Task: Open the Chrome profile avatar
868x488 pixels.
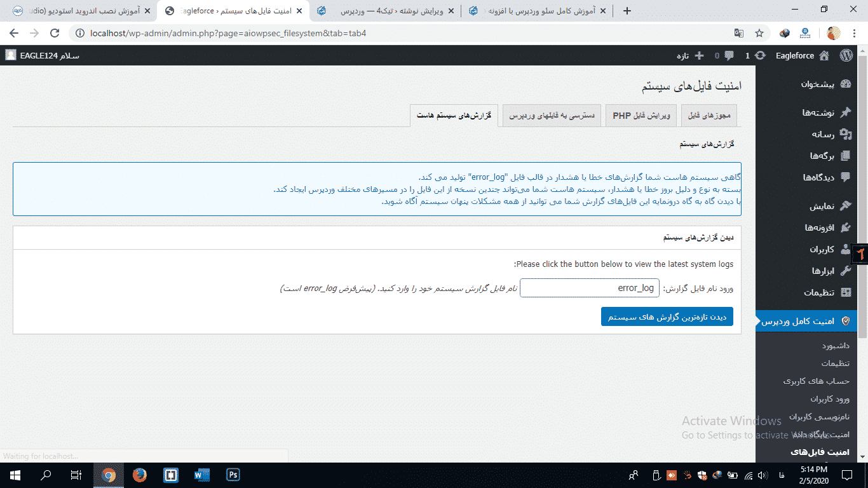Action: pos(834,33)
